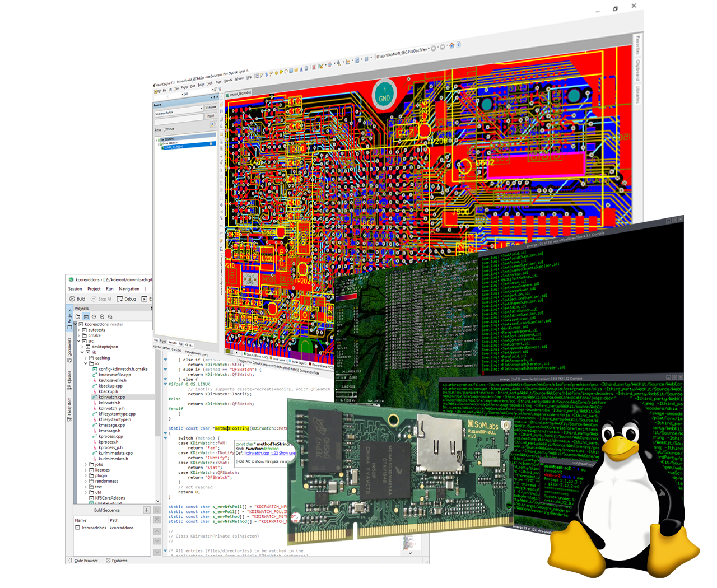Click Project button in Altium Projects panel
The width and height of the screenshot is (717, 588).
(211, 116)
